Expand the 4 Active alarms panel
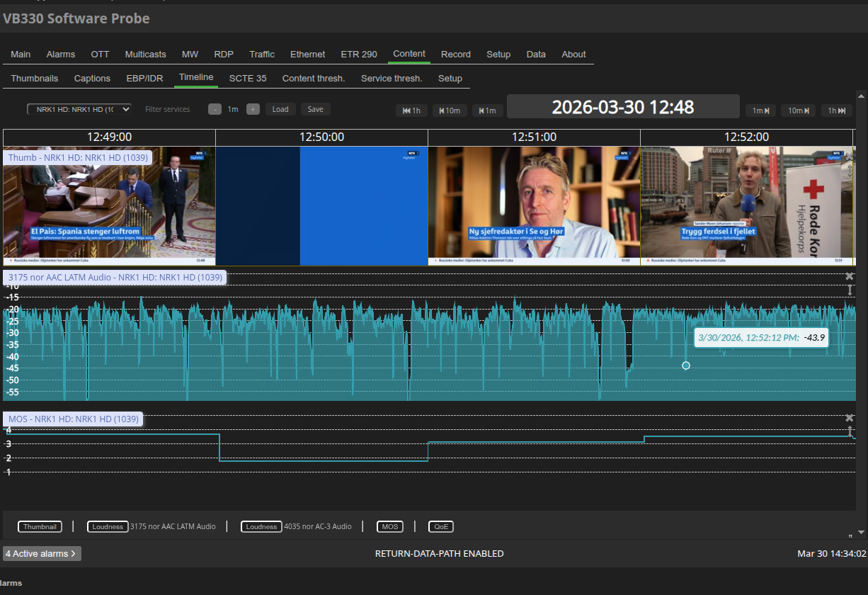The height and width of the screenshot is (595, 868). click(x=42, y=553)
